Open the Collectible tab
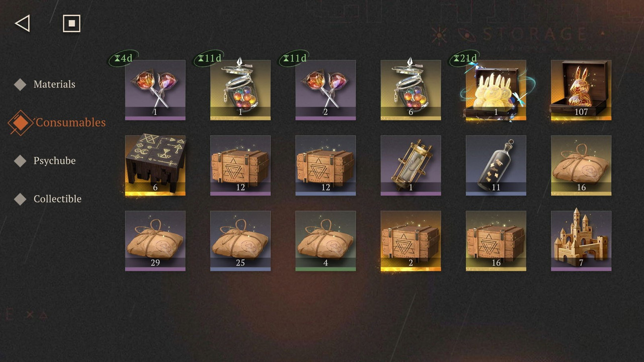644x362 pixels. (x=57, y=199)
